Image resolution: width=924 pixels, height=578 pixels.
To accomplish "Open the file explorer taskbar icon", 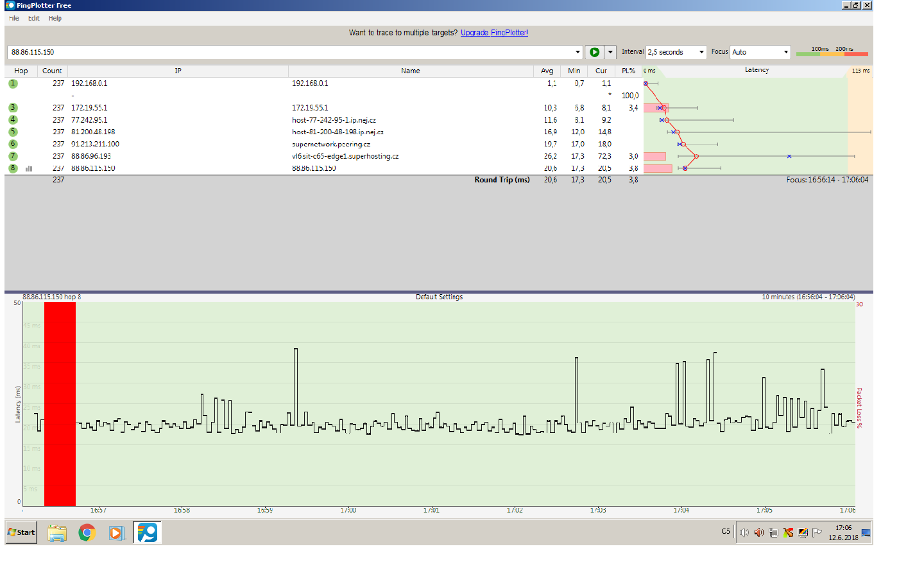I will (57, 532).
